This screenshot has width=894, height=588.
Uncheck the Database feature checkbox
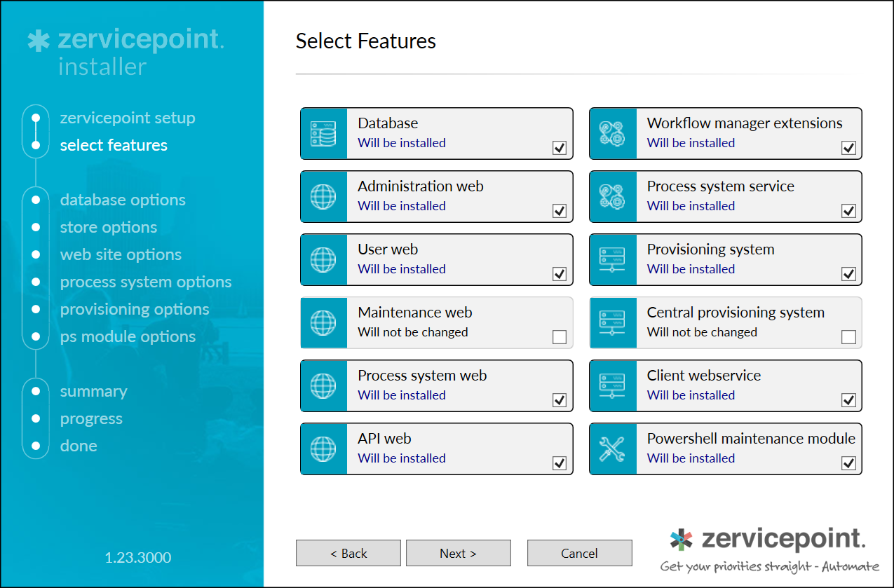559,148
